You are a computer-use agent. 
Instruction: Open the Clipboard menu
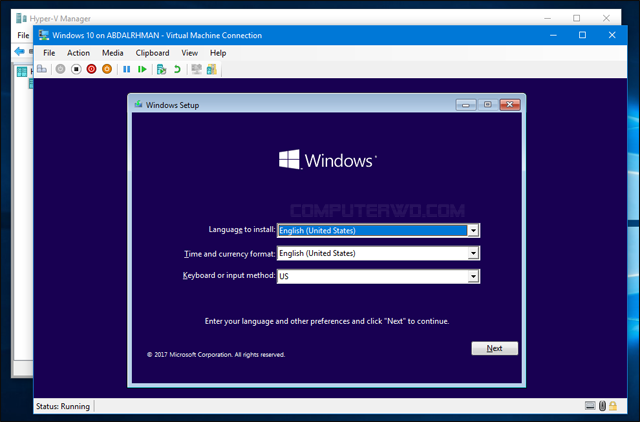pyautogui.click(x=152, y=53)
